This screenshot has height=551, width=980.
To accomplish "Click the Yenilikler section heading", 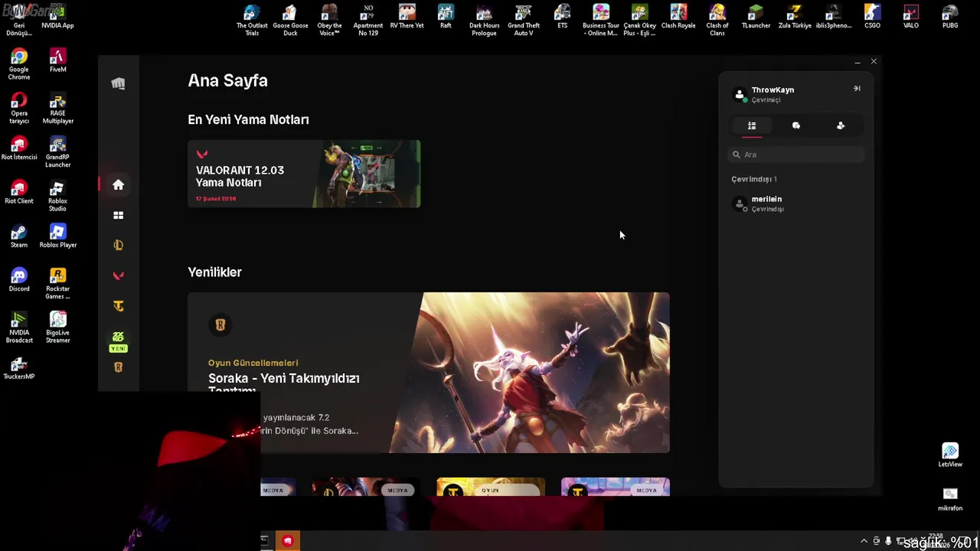I will pyautogui.click(x=214, y=272).
